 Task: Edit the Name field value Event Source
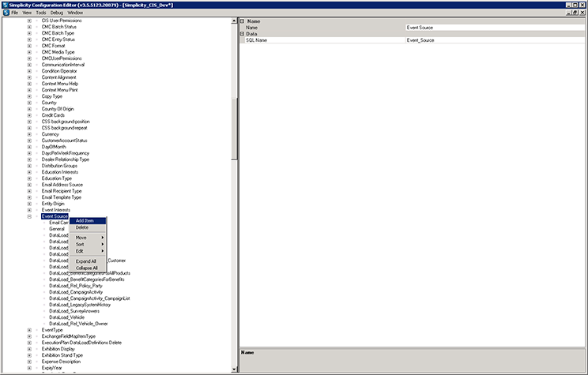click(x=495, y=28)
